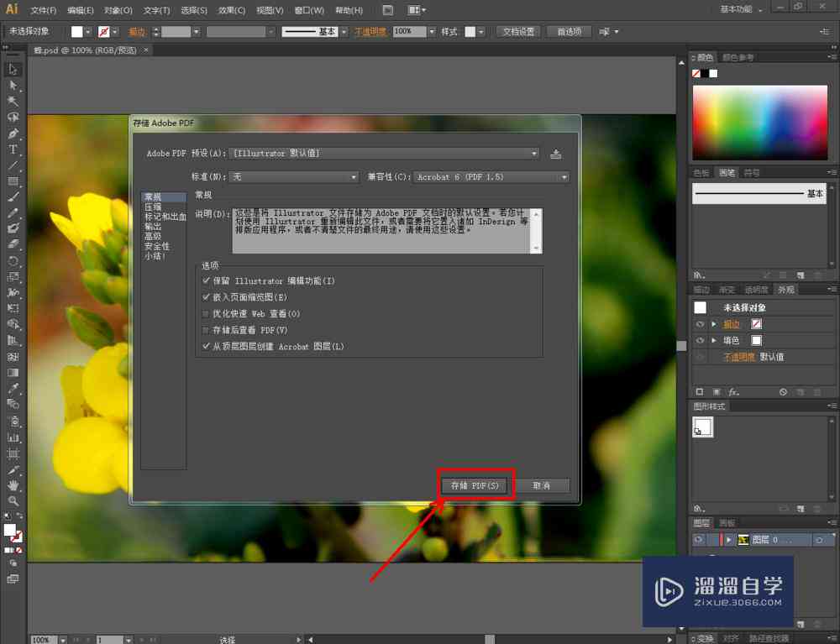Click layer 0 target circle
Screen dimensions: 840x644
[819, 540]
